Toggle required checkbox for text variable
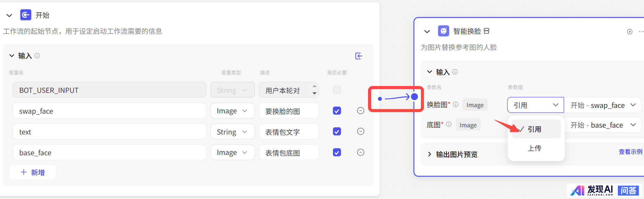The image size is (644, 199). [x=337, y=131]
